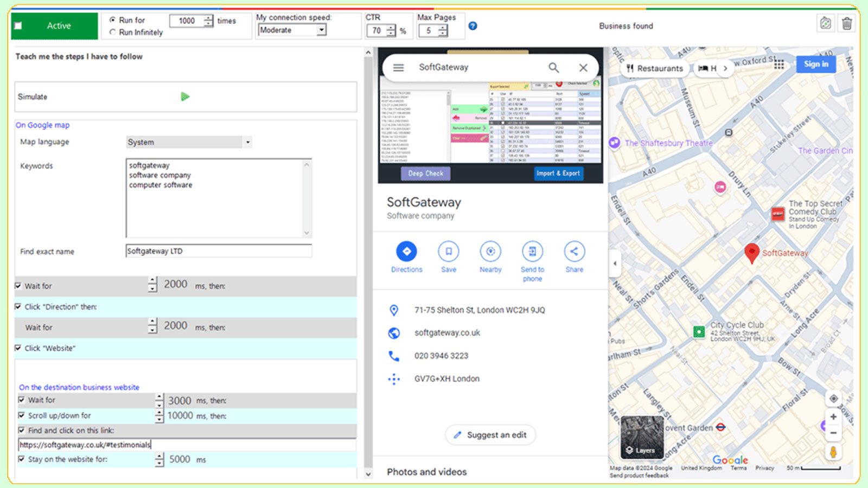Screen dimensions: 868x488
Task: Open the My connection speed dropdown
Action: tap(322, 30)
